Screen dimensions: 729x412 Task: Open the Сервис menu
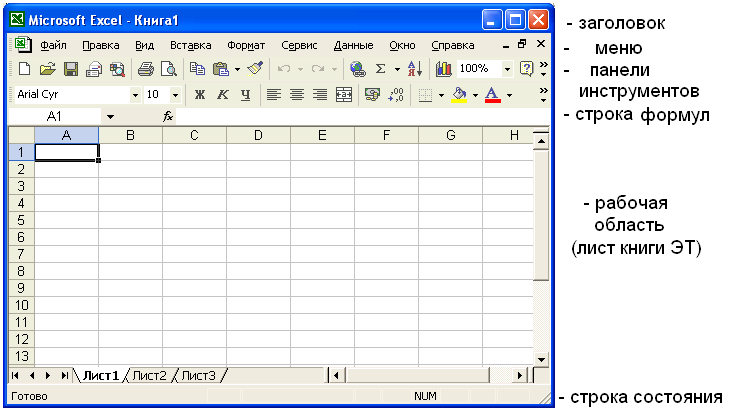(x=299, y=46)
